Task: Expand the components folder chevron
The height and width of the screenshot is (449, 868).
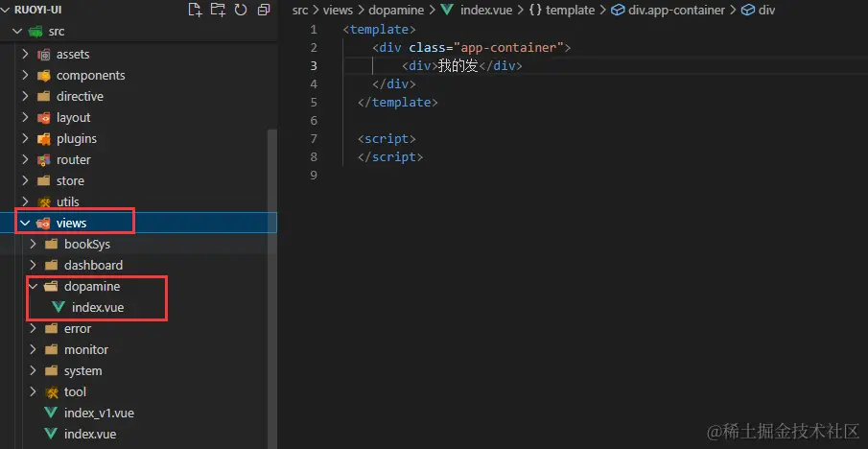Action: pos(25,75)
